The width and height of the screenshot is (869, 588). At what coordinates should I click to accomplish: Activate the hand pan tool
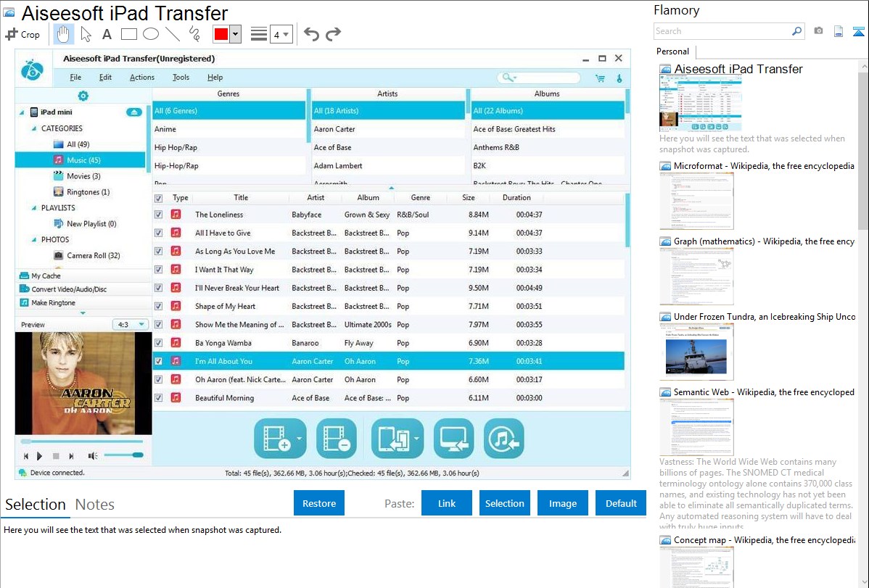[x=63, y=34]
